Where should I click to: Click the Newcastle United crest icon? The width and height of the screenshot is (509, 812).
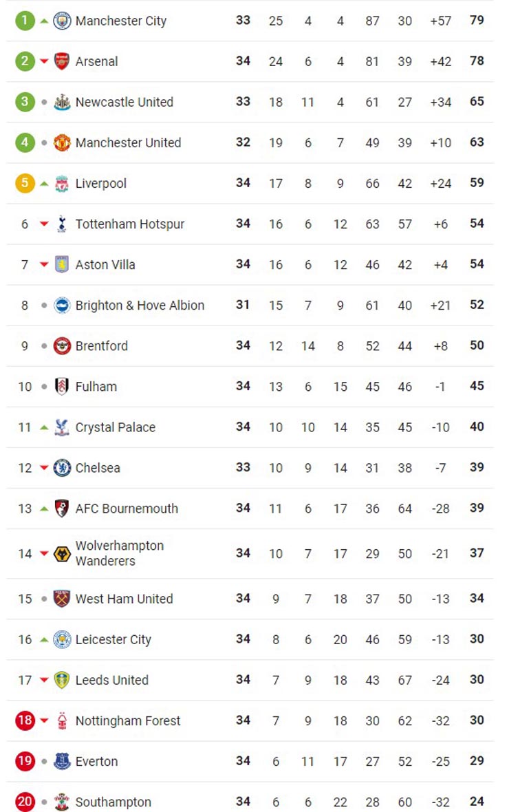click(x=62, y=102)
